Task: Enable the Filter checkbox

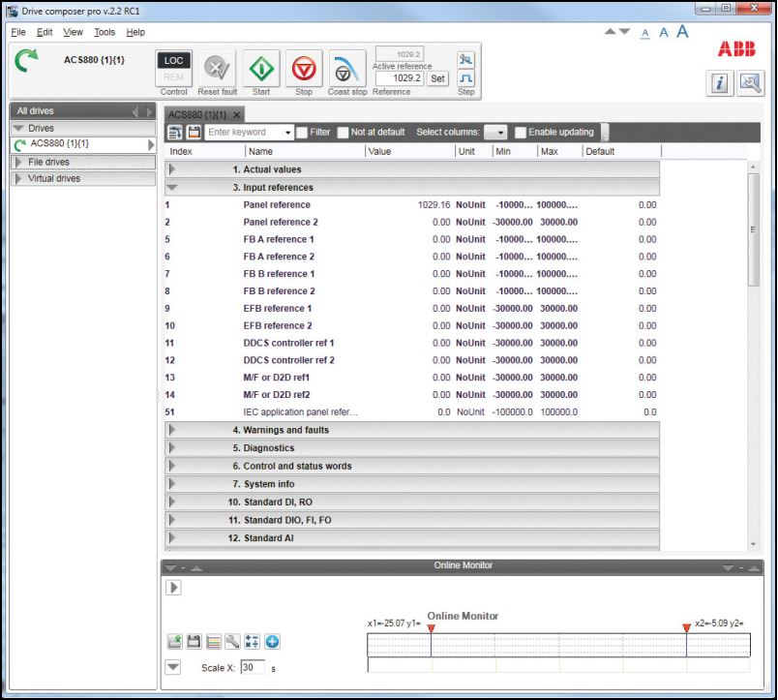Action: pyautogui.click(x=302, y=133)
